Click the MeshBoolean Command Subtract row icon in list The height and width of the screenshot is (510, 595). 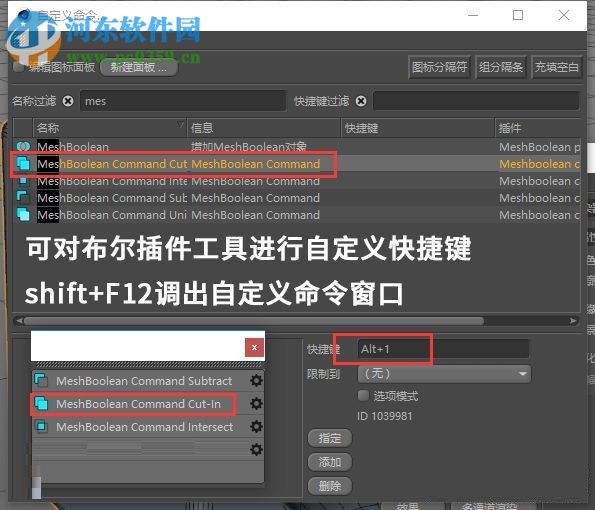point(23,198)
